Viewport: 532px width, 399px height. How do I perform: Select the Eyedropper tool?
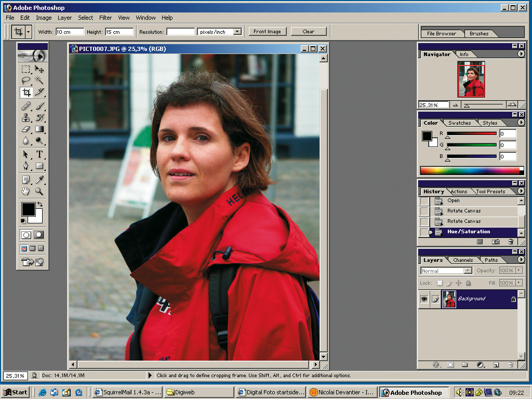point(39,180)
